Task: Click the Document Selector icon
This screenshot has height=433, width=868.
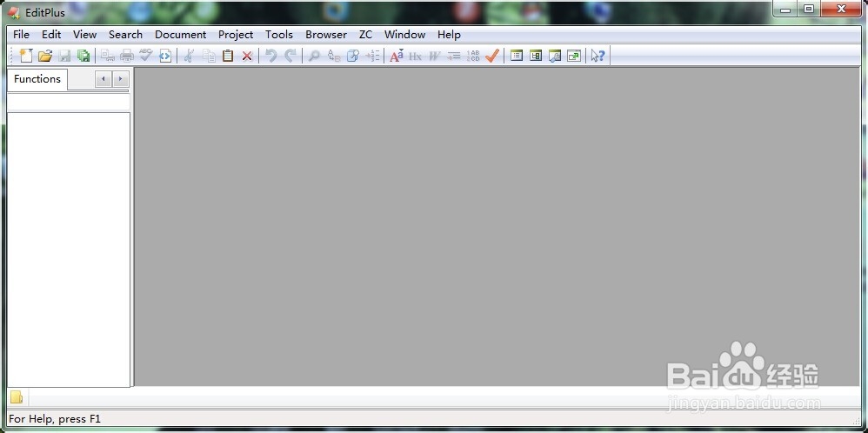Action: (535, 56)
